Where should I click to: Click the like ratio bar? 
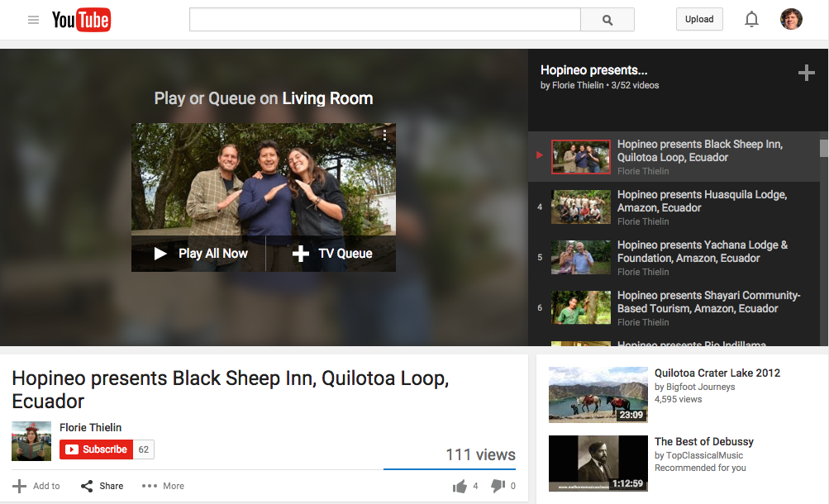click(450, 469)
